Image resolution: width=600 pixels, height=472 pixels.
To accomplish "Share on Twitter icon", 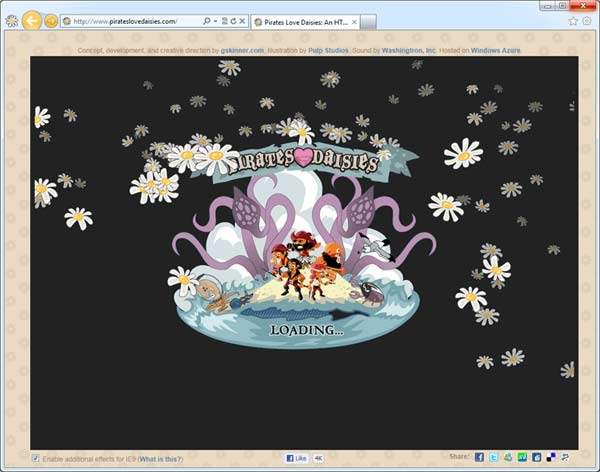I will (494, 457).
